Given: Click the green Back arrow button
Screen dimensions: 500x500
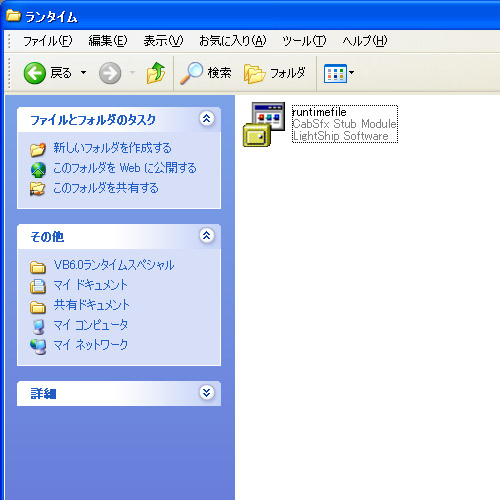Looking at the screenshot, I should [35, 73].
